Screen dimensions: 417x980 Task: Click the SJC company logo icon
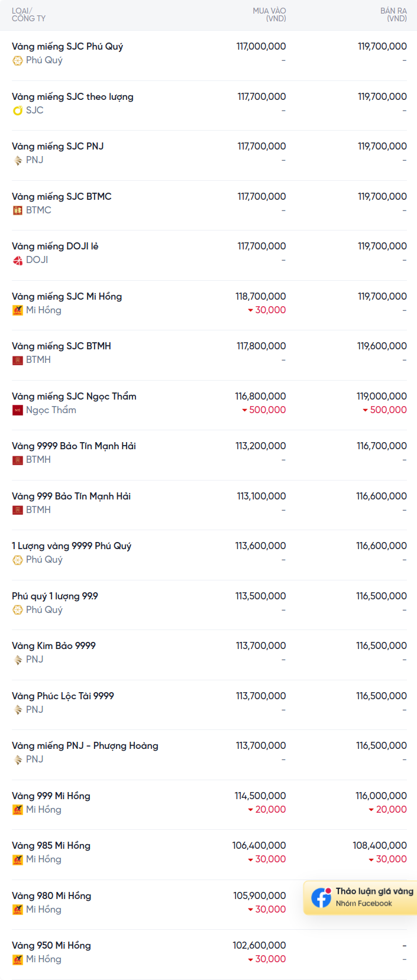18,111
